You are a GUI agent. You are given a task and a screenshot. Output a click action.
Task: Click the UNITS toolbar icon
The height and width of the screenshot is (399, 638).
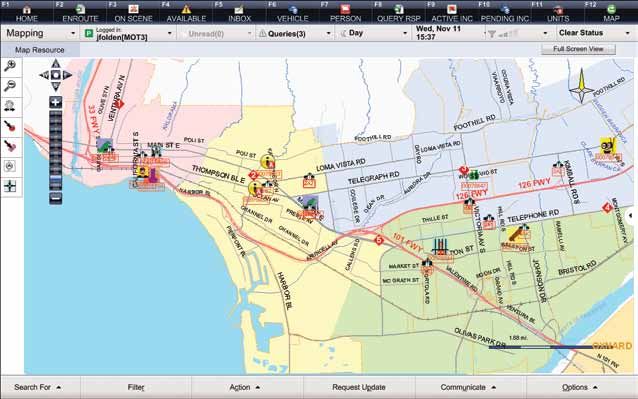(558, 13)
